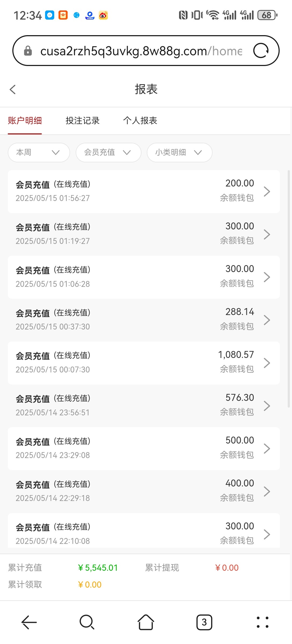Tap the URL address field
Image resolution: width=292 pixels, height=644 pixels.
point(141,51)
